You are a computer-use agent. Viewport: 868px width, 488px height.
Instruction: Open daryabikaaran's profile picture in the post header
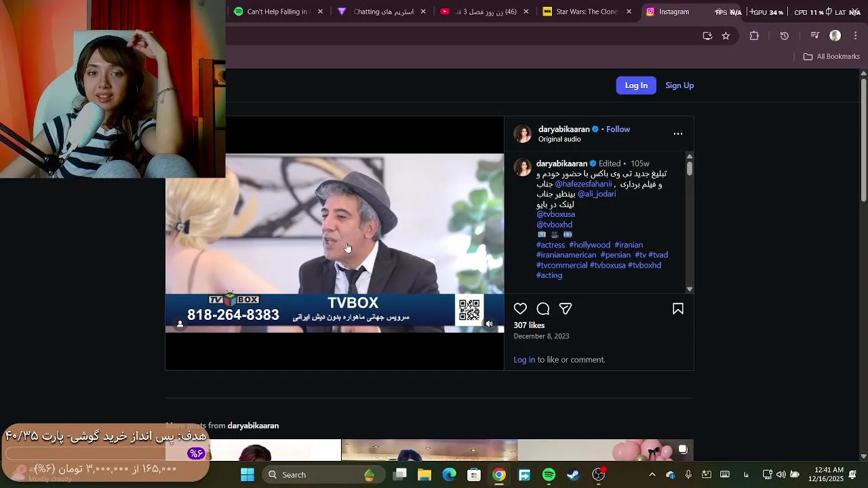coord(523,134)
